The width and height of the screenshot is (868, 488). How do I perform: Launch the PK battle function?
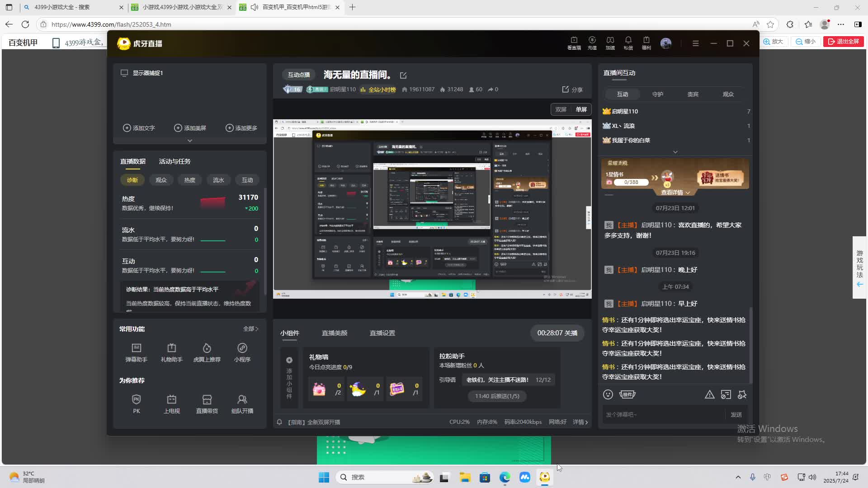(136, 400)
